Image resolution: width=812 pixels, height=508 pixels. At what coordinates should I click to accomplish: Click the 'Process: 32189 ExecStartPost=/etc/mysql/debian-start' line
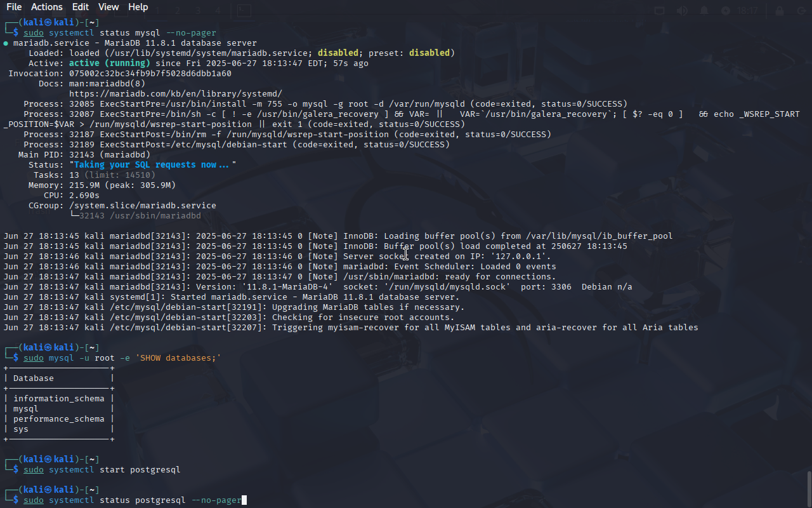[x=237, y=145]
